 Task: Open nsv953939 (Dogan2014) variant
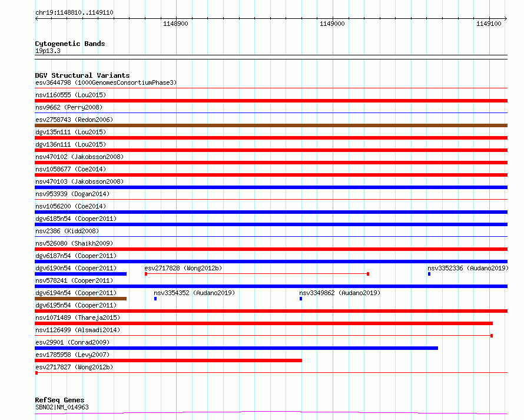pyautogui.click(x=72, y=194)
